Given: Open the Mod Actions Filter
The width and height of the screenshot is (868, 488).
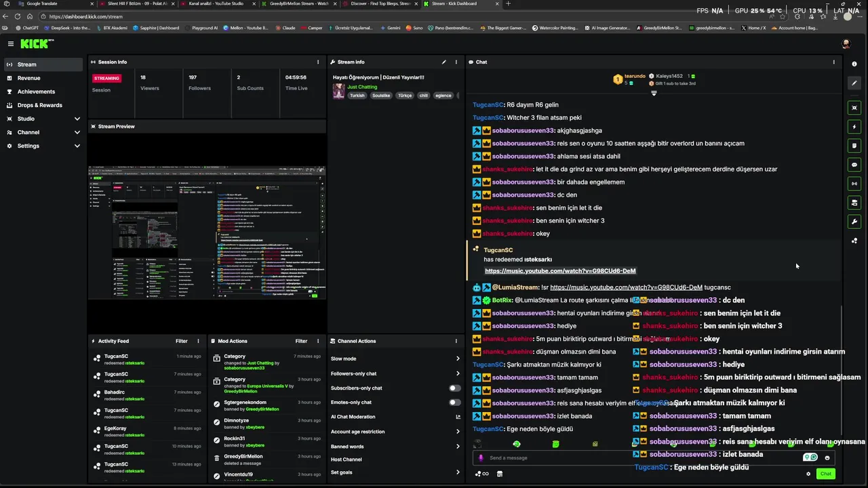Looking at the screenshot, I should (301, 341).
